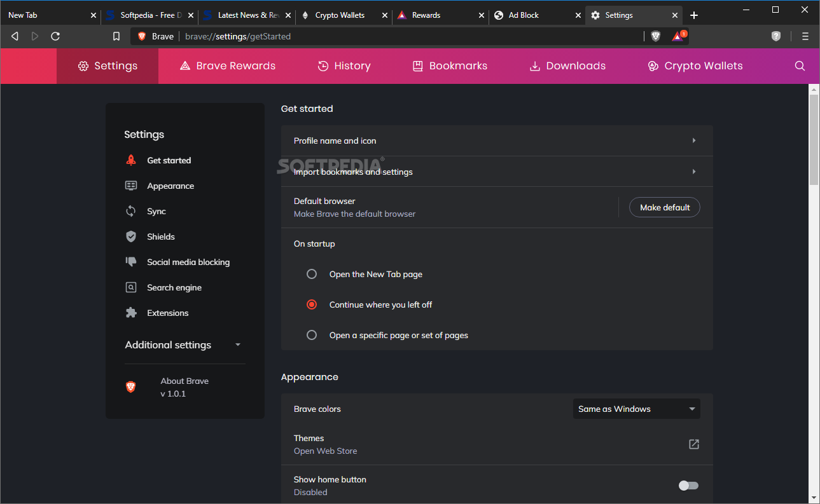This screenshot has width=820, height=504.
Task: Click the v 1.0.1 version text
Action: 173,393
